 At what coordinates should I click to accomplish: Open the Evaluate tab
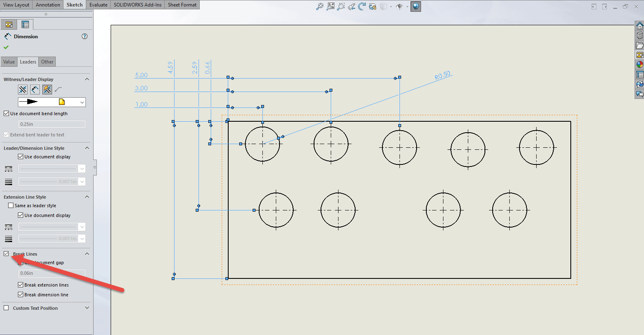(98, 5)
